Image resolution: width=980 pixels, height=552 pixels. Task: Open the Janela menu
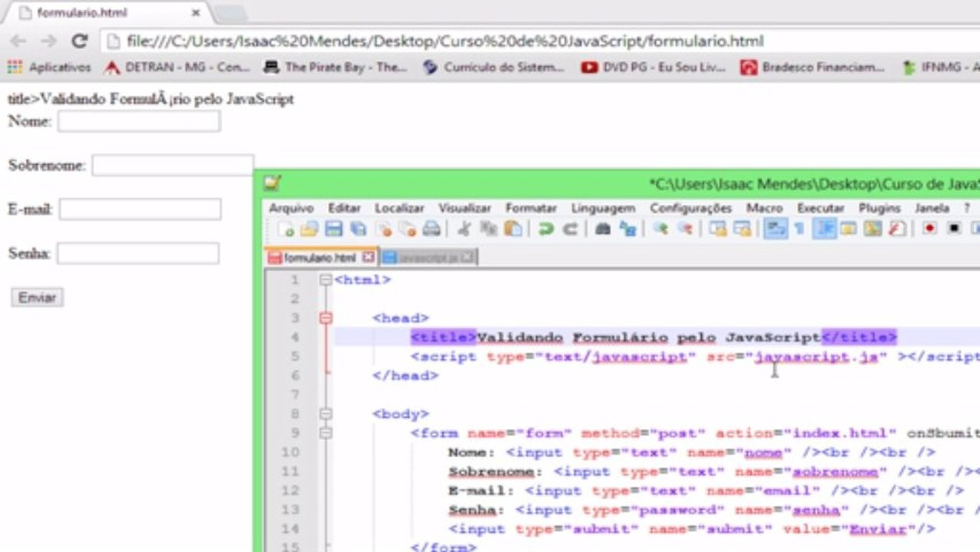click(932, 208)
